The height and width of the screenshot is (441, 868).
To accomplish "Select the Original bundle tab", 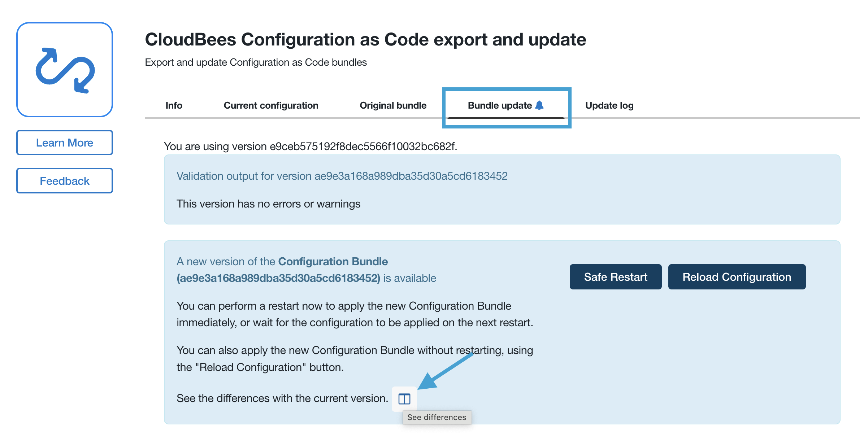I will click(393, 105).
